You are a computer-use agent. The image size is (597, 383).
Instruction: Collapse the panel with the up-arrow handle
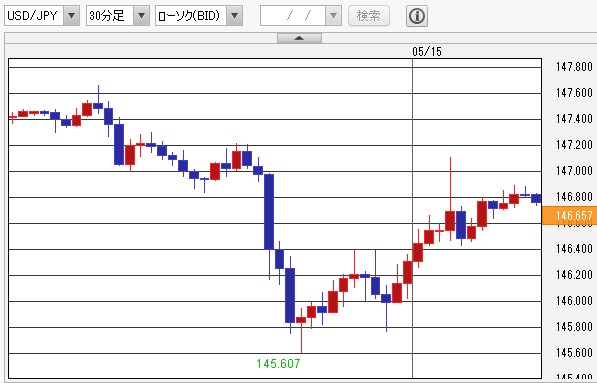299,38
